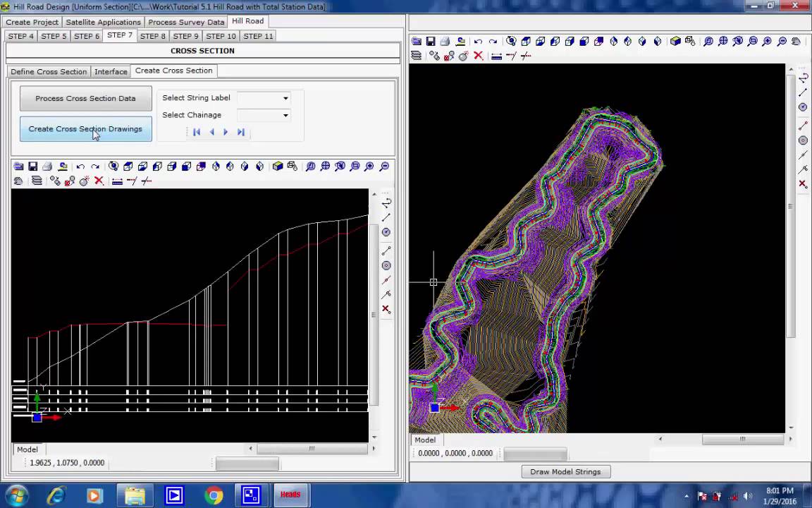Open the STEP 4 tab
Screen dimensions: 812x508
pos(21,36)
